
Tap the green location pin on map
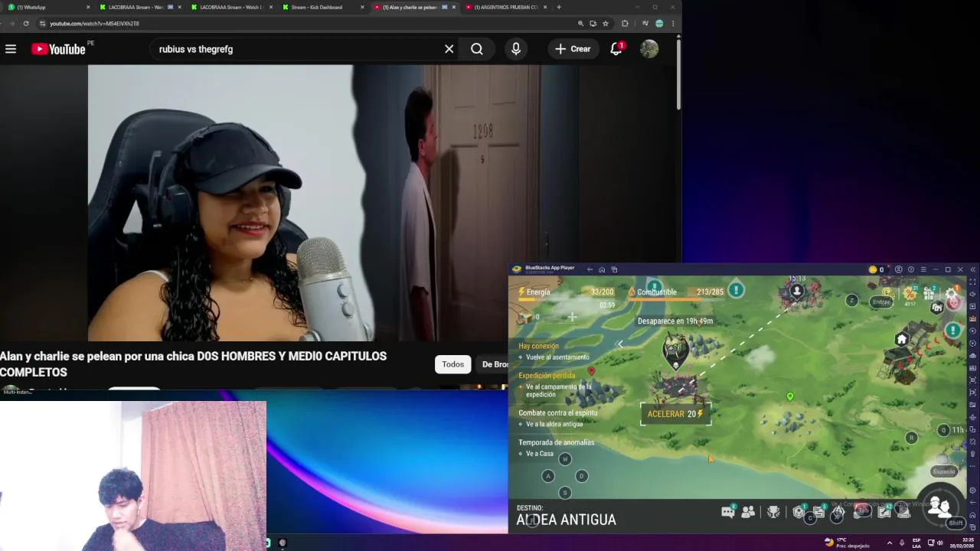click(x=790, y=396)
